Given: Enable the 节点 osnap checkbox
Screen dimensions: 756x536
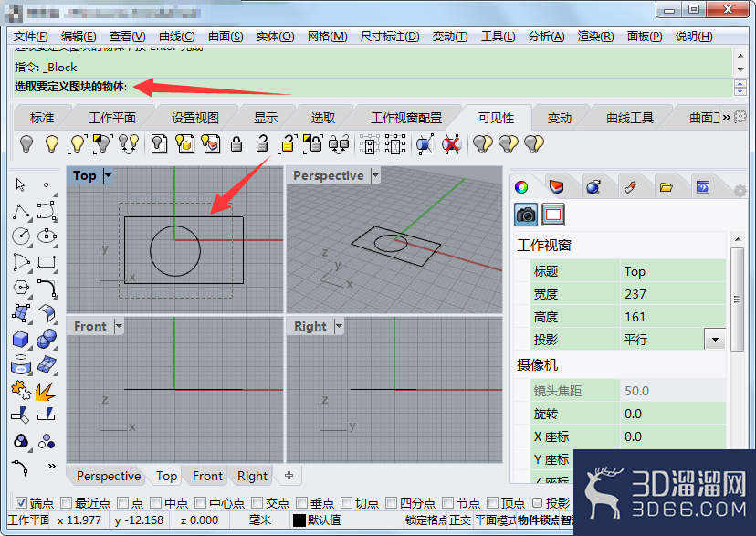Looking at the screenshot, I should pyautogui.click(x=447, y=503).
